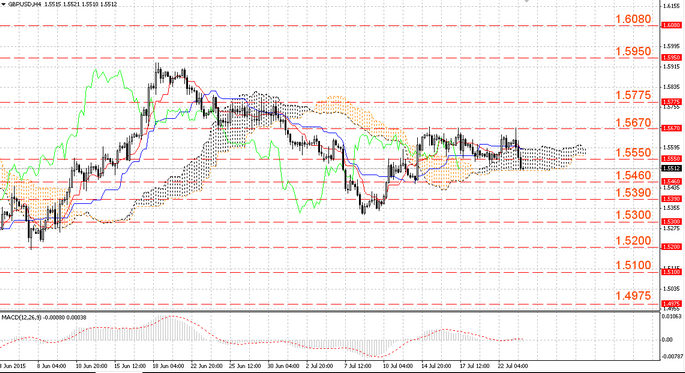
Task: Select the MACD(12,26,9) indicator label
Action: click(21, 317)
